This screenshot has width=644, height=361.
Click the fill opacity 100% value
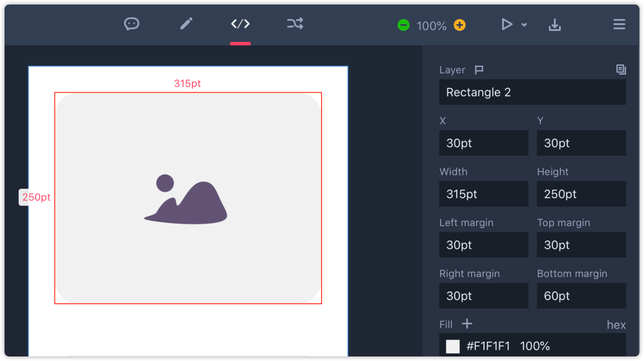pos(535,346)
